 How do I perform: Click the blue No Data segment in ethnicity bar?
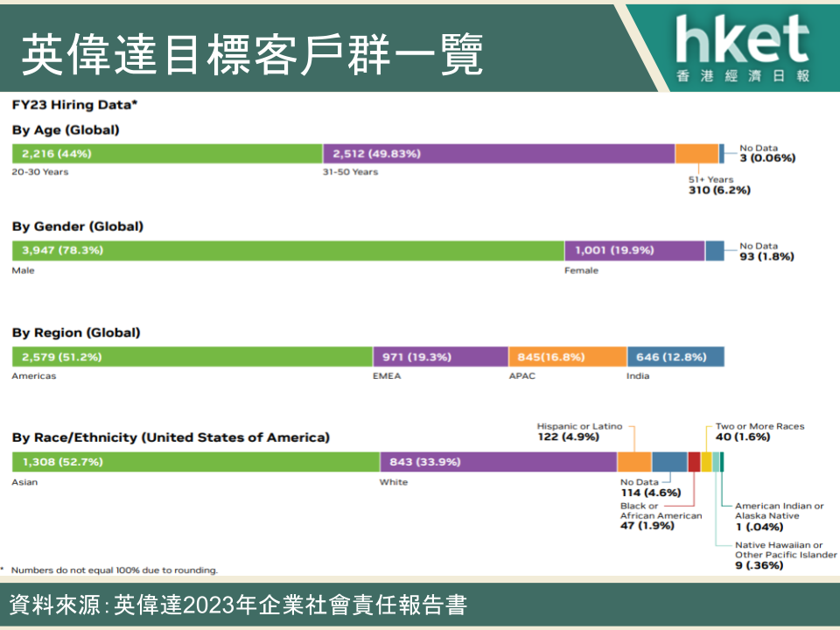click(669, 462)
